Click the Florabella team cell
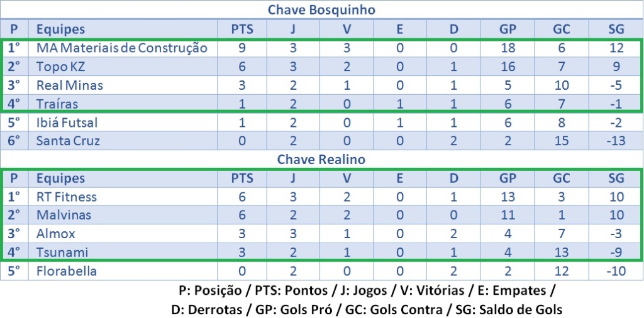Image resolution: width=644 pixels, height=318 pixels. 66,271
